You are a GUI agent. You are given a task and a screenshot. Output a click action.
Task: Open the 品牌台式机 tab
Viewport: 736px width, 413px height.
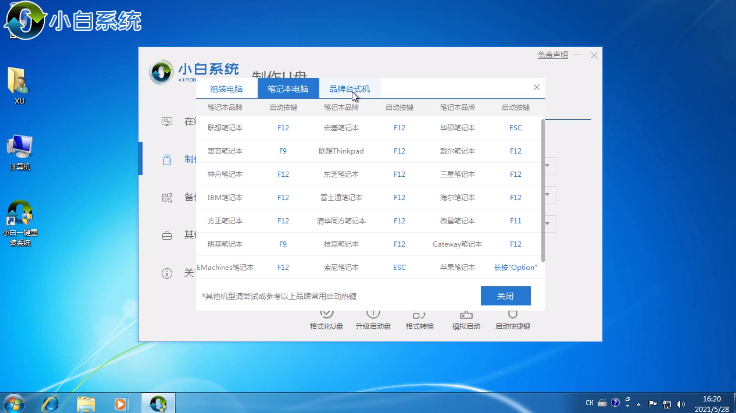[349, 89]
